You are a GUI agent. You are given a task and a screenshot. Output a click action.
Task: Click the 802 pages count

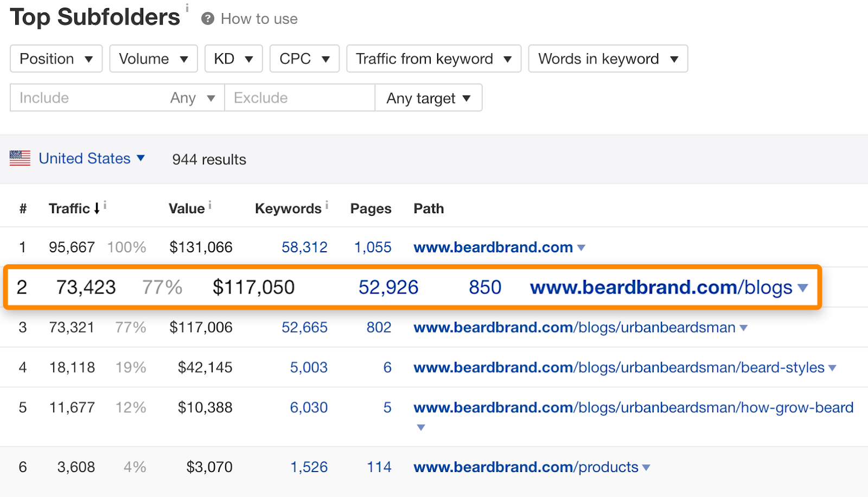[x=379, y=328]
